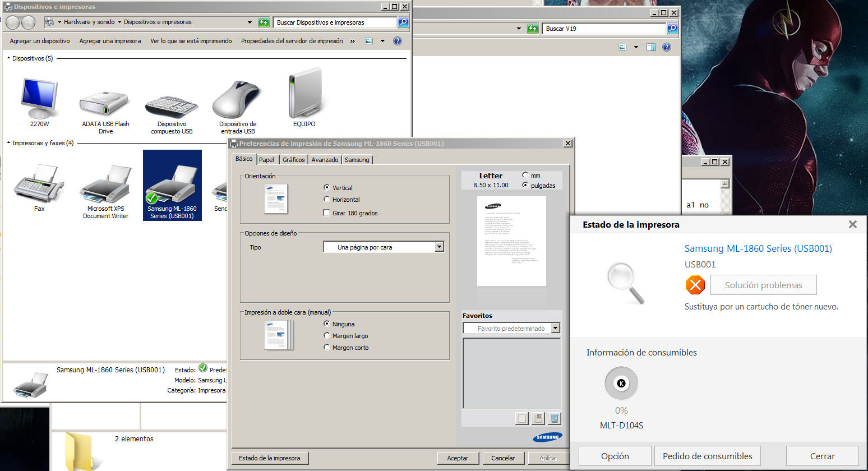This screenshot has width=868, height=471.
Task: Click the Letter page preview thumbnail
Action: (x=511, y=241)
